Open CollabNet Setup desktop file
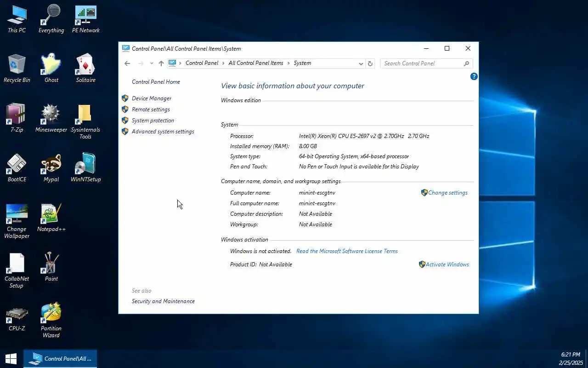The width and height of the screenshot is (588, 368). [x=17, y=271]
